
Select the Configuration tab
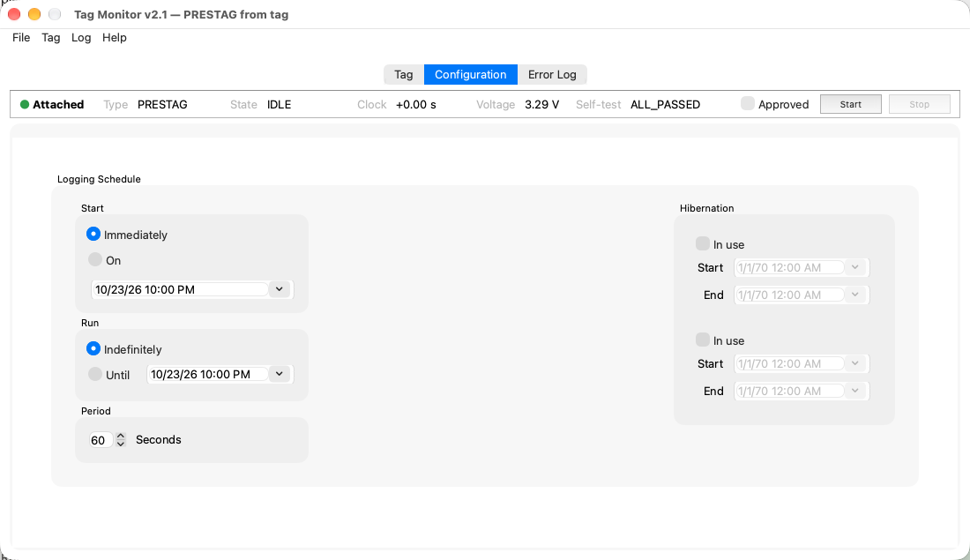pos(471,74)
